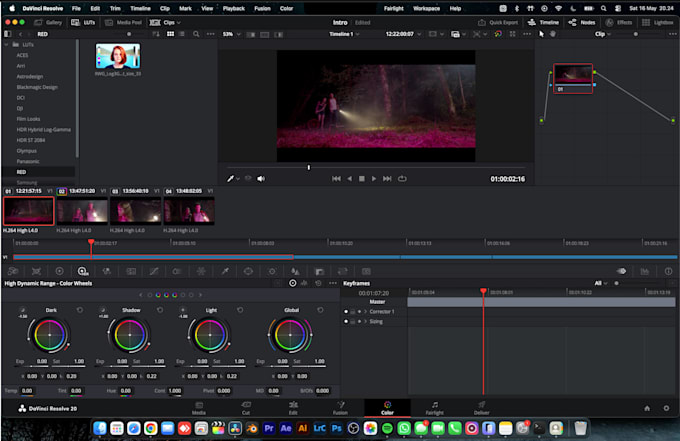Image resolution: width=680 pixels, height=441 pixels.
Task: Open the Color Warper palette icon
Action: pos(201,271)
